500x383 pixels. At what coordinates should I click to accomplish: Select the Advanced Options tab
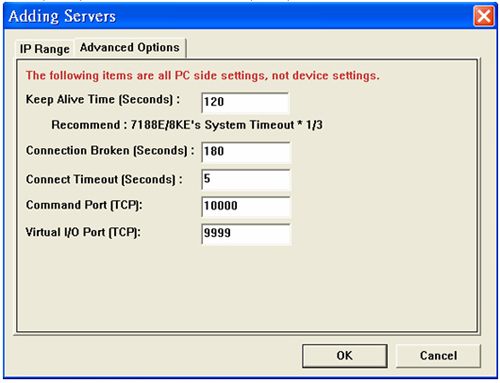(x=130, y=48)
